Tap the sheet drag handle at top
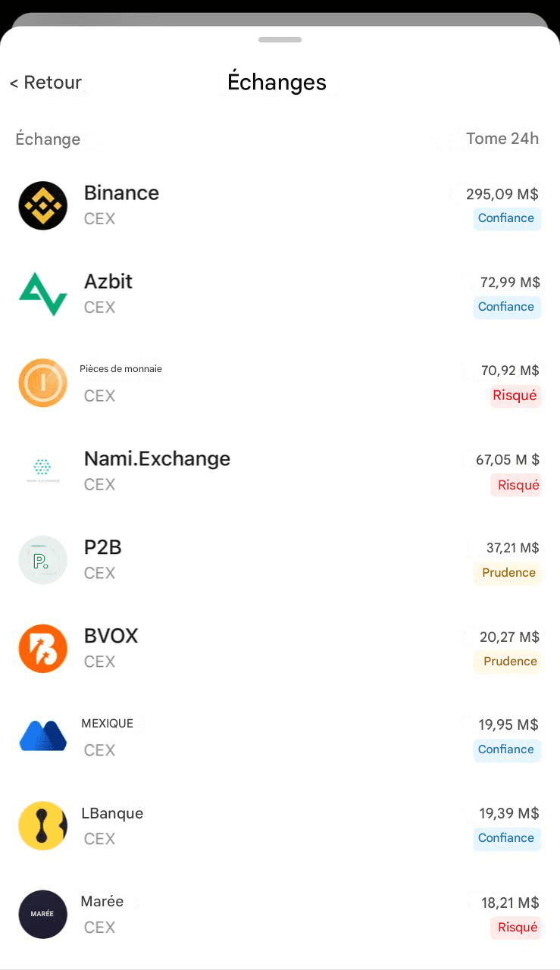 [x=280, y=39]
